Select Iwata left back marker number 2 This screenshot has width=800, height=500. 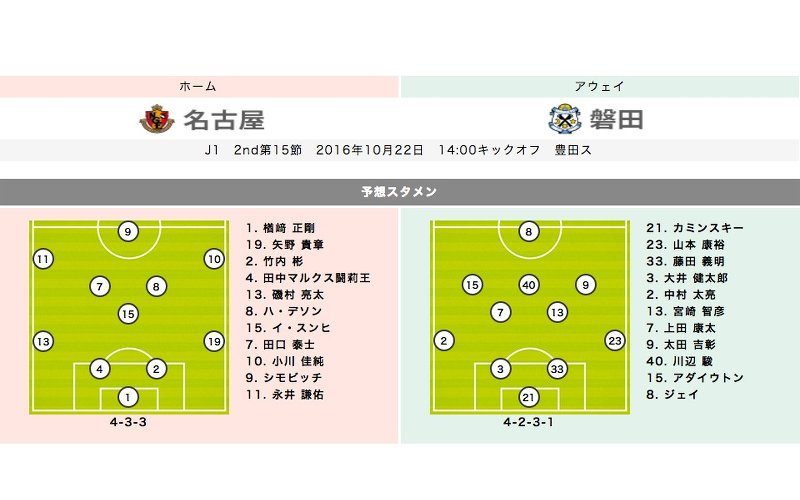[444, 341]
